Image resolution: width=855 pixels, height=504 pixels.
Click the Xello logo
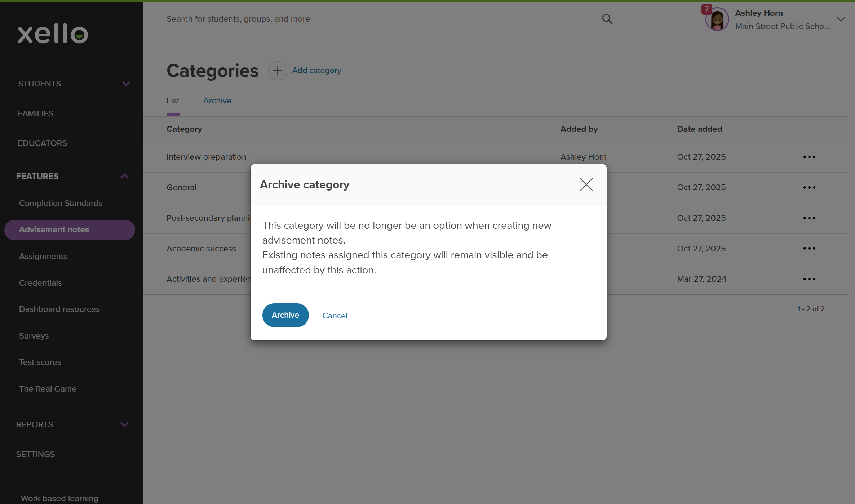pyautogui.click(x=53, y=34)
